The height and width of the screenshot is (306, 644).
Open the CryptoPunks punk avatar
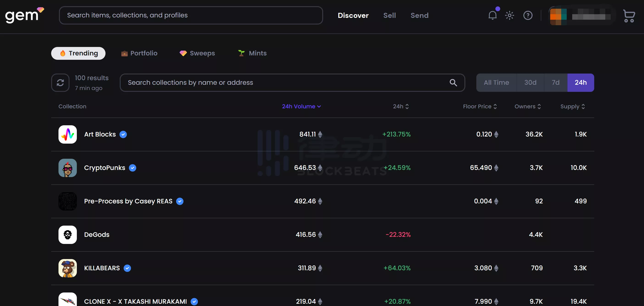pos(67,168)
